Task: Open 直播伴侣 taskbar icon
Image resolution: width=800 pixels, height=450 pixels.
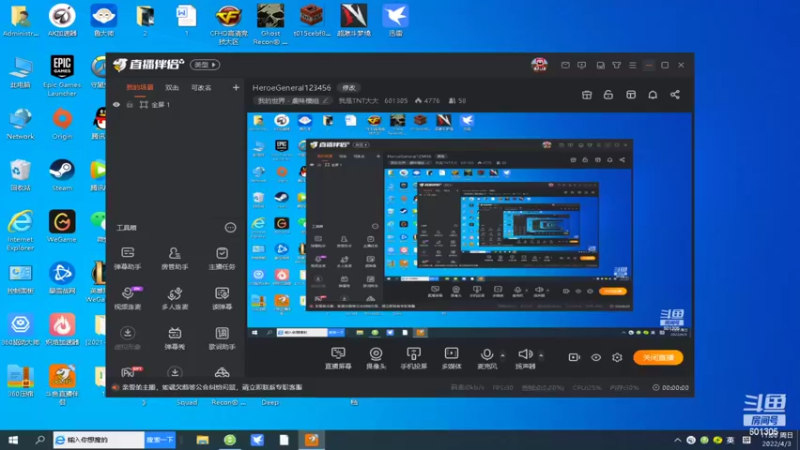Action: click(x=312, y=440)
